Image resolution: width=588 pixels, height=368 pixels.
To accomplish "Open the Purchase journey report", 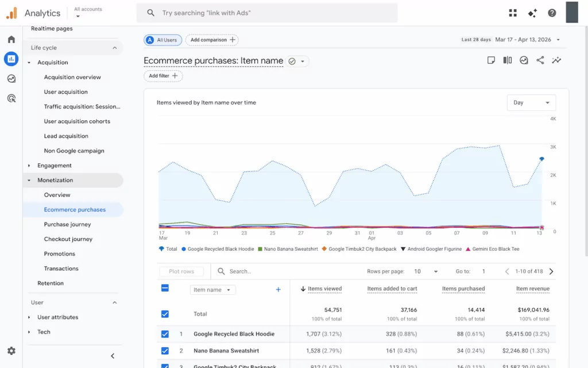I will click(x=68, y=224).
